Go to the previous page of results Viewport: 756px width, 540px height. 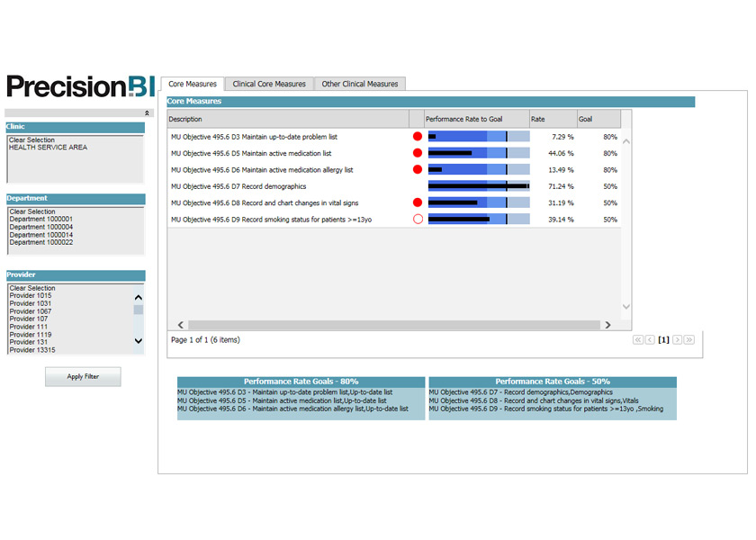tap(650, 340)
